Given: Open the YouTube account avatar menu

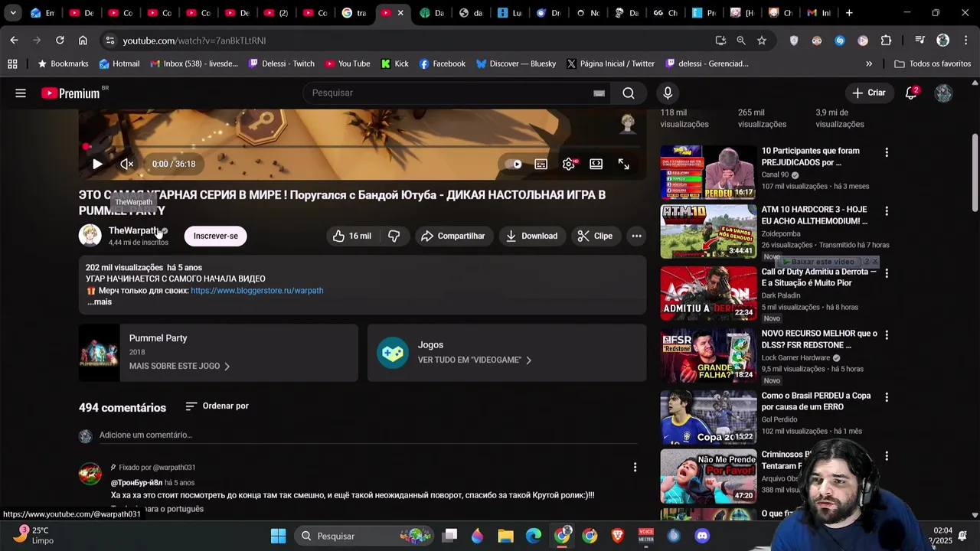Looking at the screenshot, I should (x=943, y=93).
